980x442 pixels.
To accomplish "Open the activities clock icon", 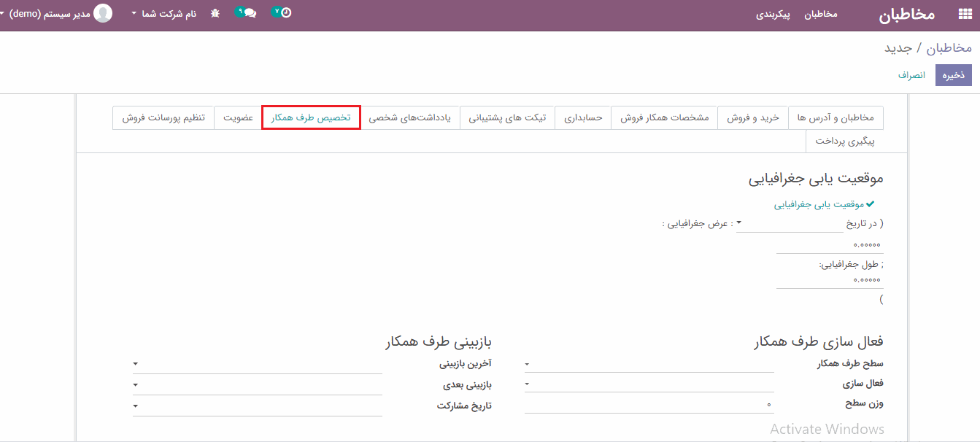I will click(x=285, y=12).
